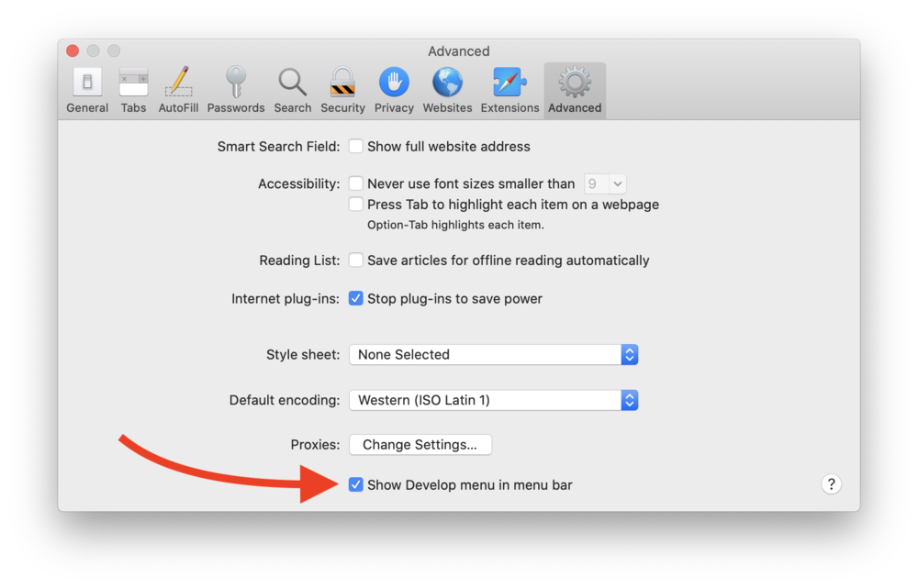The height and width of the screenshot is (588, 918).
Task: Enable Show full website address
Action: pos(355,146)
